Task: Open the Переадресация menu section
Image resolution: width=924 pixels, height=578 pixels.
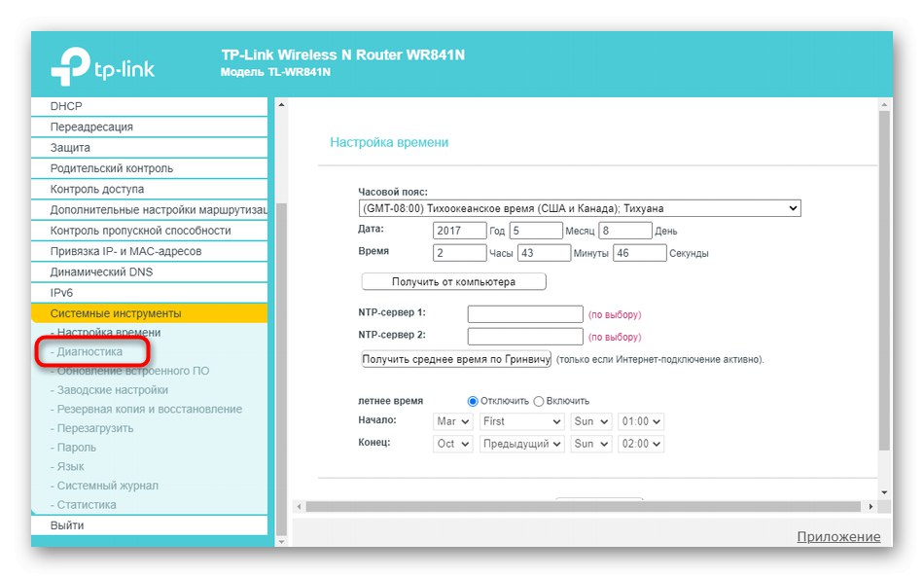Action: 149,126
